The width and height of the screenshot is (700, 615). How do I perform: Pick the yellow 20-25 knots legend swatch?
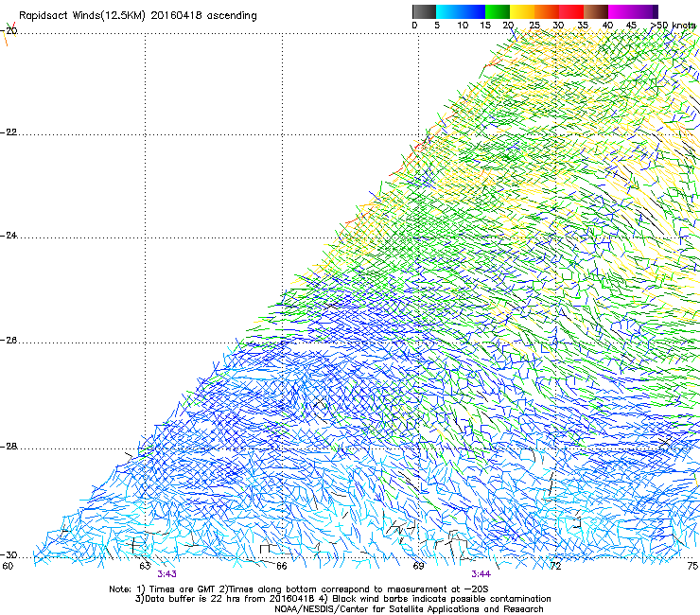click(522, 11)
